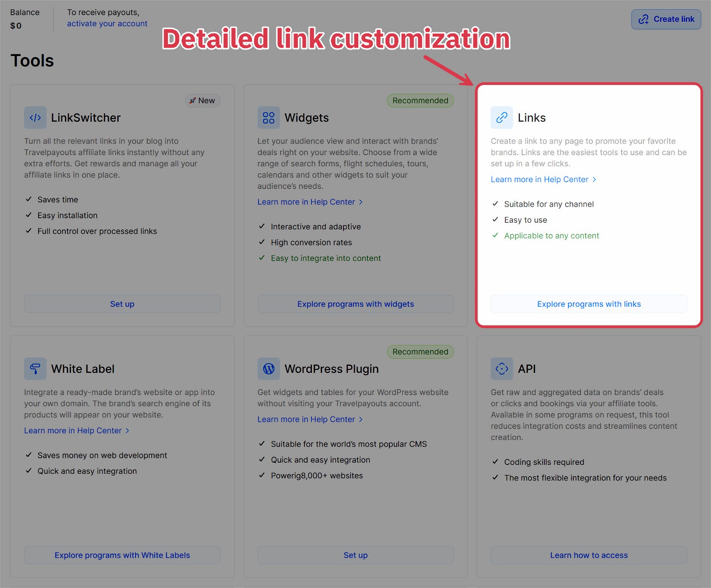Click the Widgets grid icon

[x=268, y=118]
